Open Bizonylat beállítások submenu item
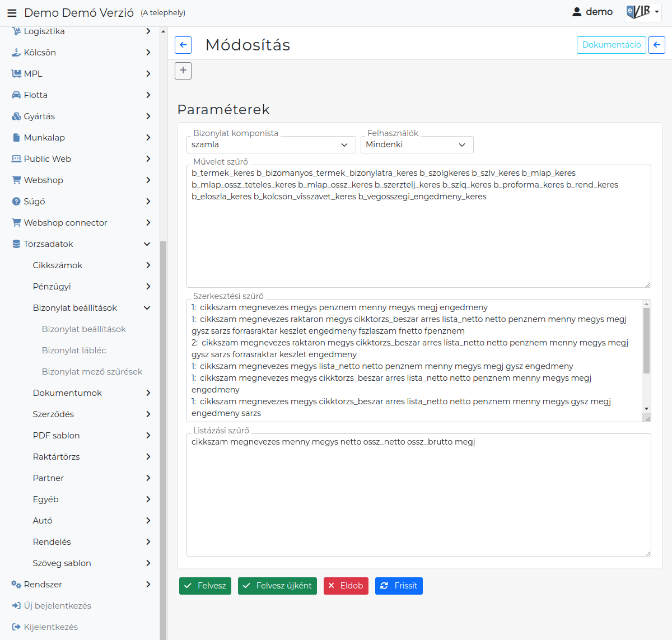 point(84,329)
